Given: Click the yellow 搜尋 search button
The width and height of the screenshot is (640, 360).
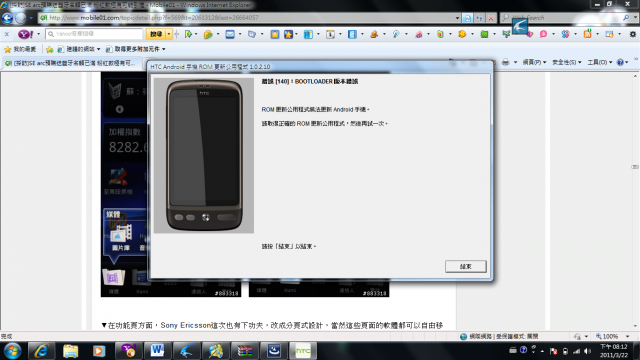Looking at the screenshot, I should pos(156,34).
